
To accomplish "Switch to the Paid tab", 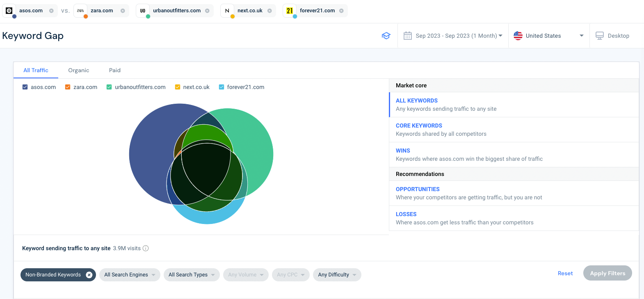I will tap(115, 70).
